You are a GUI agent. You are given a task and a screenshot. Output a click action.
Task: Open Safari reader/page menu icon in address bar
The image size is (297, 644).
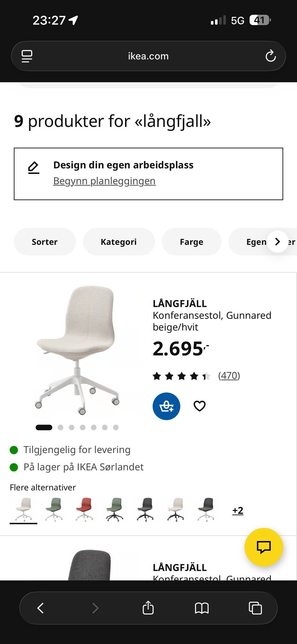point(27,56)
